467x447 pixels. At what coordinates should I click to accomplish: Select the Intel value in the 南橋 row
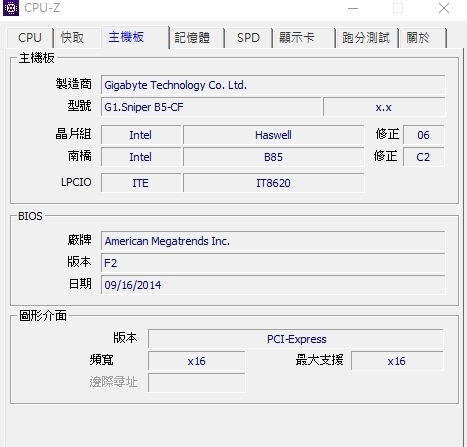pyautogui.click(x=141, y=157)
